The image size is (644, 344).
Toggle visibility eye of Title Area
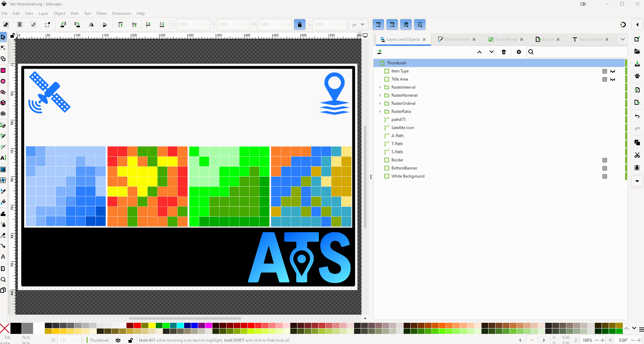coord(613,79)
